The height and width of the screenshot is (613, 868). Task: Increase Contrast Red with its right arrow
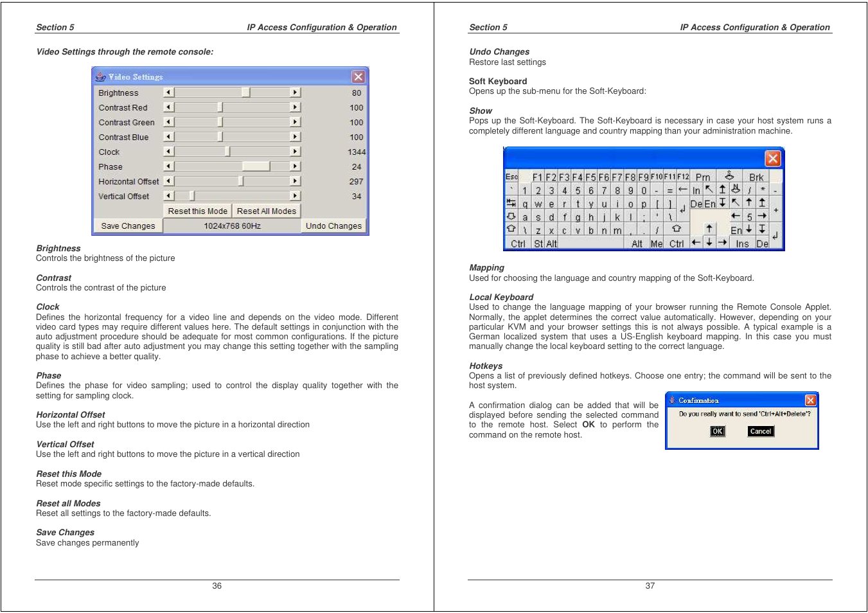pos(295,107)
